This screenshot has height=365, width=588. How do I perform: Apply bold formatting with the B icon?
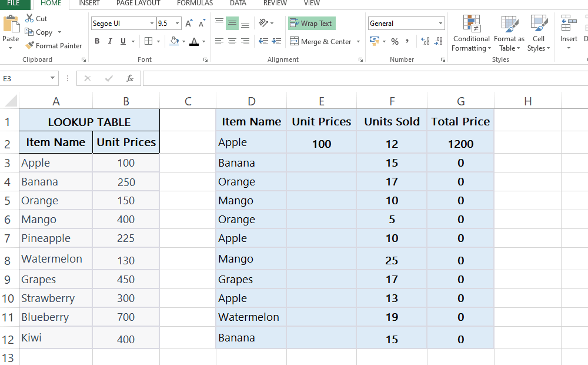point(97,41)
